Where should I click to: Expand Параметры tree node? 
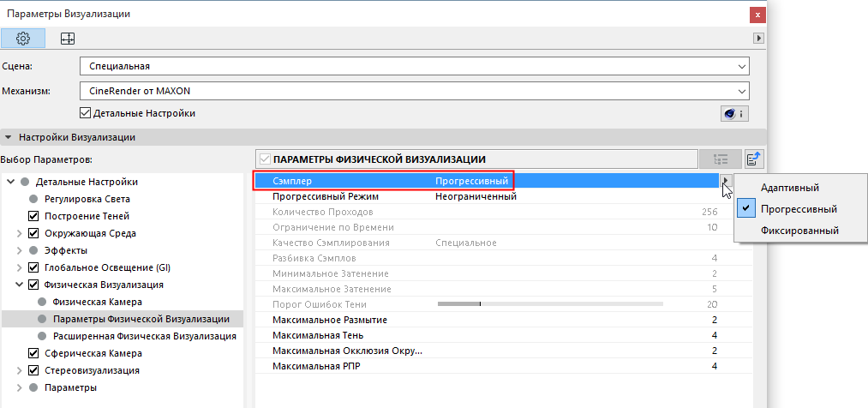tap(20, 387)
